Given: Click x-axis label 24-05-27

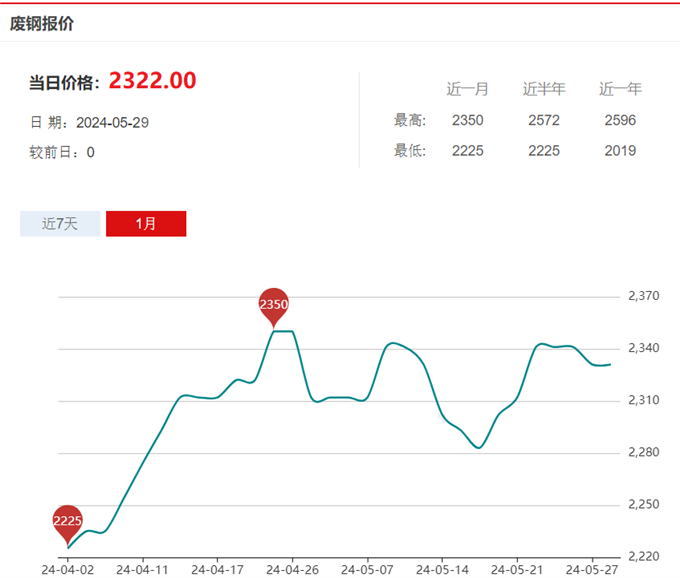Looking at the screenshot, I should click(x=592, y=570).
